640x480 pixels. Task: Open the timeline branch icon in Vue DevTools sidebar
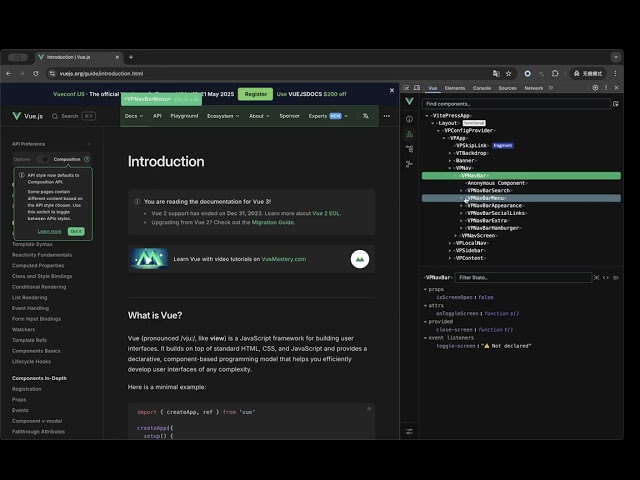(x=409, y=164)
